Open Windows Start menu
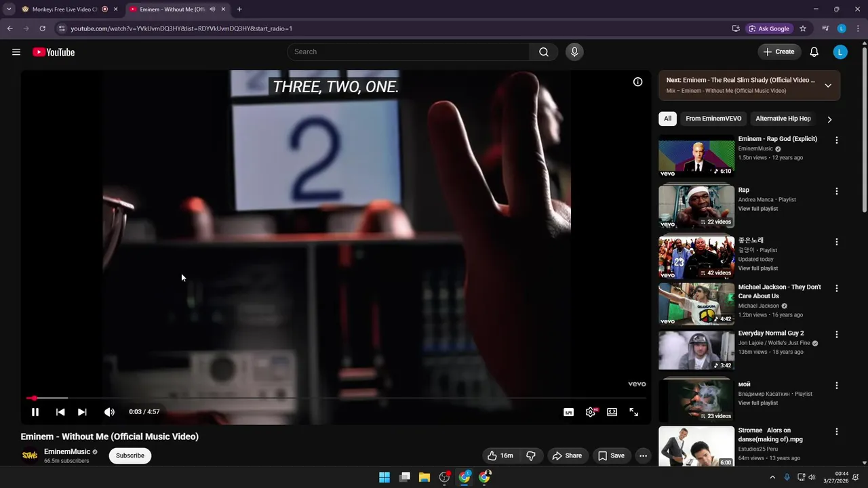 (384, 477)
